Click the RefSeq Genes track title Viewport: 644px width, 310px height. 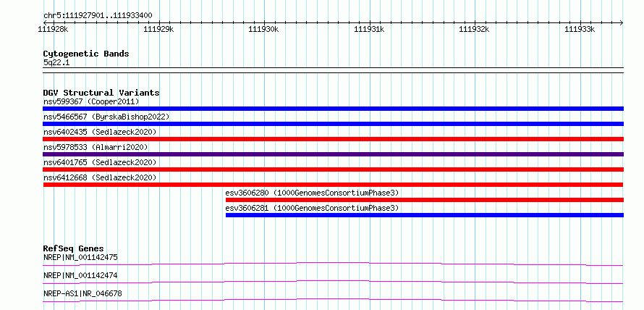(x=74, y=248)
